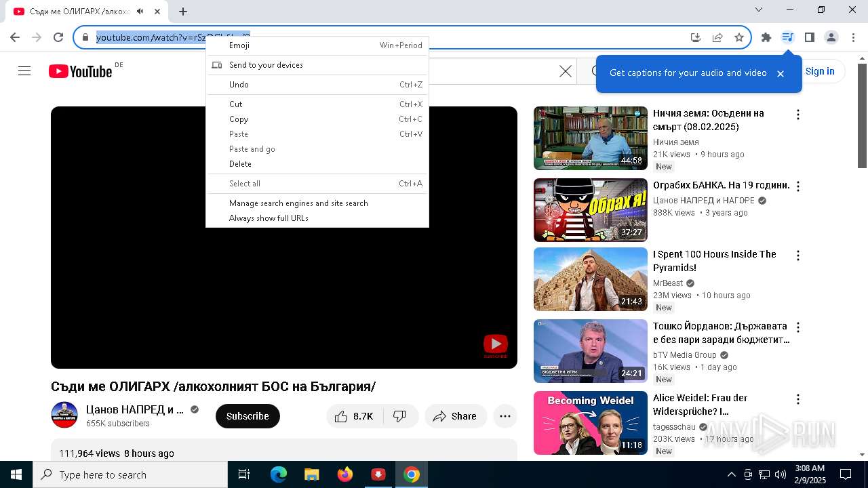Open options for Alice Weidel video
868x488 pixels.
click(x=798, y=399)
